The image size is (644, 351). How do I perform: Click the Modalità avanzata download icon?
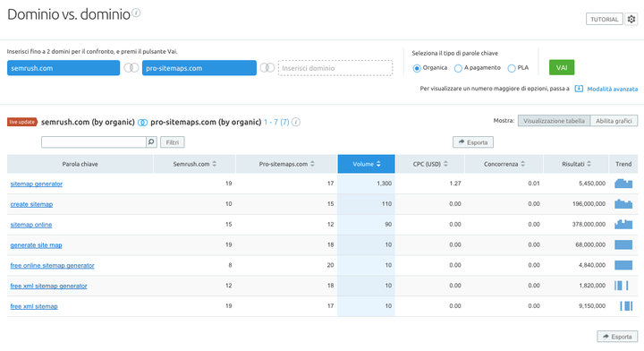(x=579, y=89)
